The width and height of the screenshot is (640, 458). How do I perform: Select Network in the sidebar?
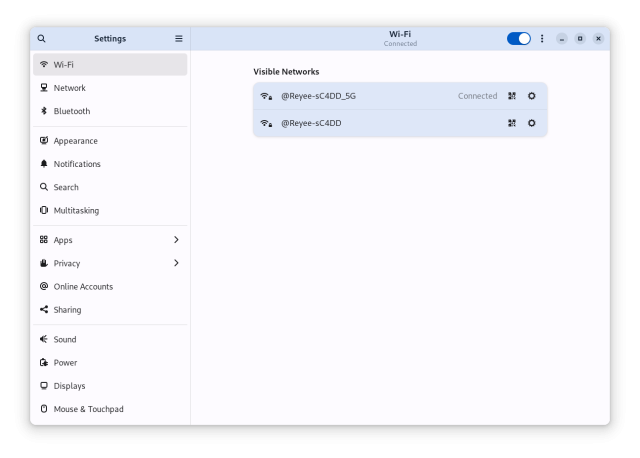[x=70, y=88]
